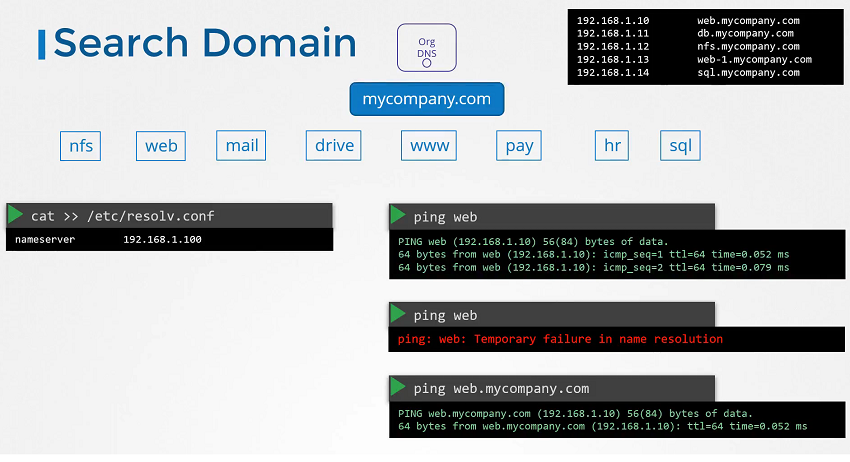The image size is (850, 462).
Task: Click the web subdomain box
Action: 161,146
